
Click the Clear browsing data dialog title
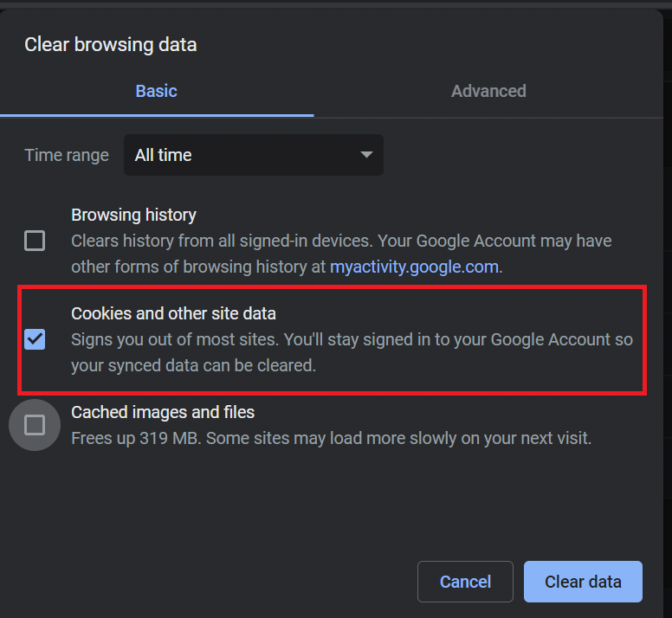(110, 45)
